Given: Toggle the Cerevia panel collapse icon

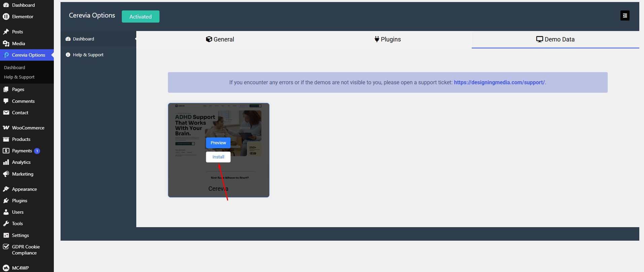Looking at the screenshot, I should pos(625,16).
